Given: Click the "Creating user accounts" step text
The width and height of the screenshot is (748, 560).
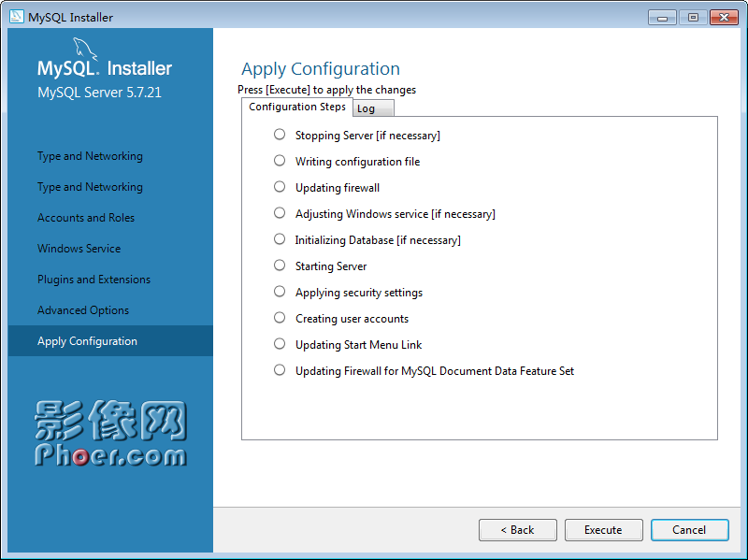Looking at the screenshot, I should coord(352,319).
